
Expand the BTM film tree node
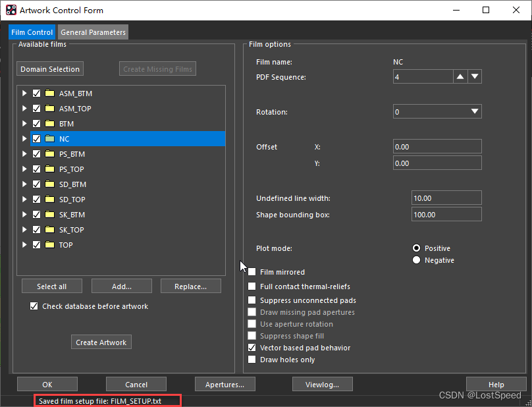coord(25,124)
